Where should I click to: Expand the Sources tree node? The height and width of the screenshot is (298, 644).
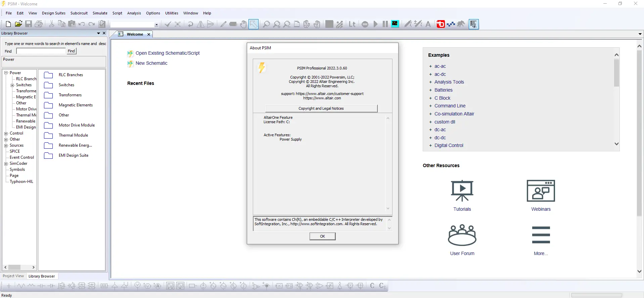click(6, 146)
